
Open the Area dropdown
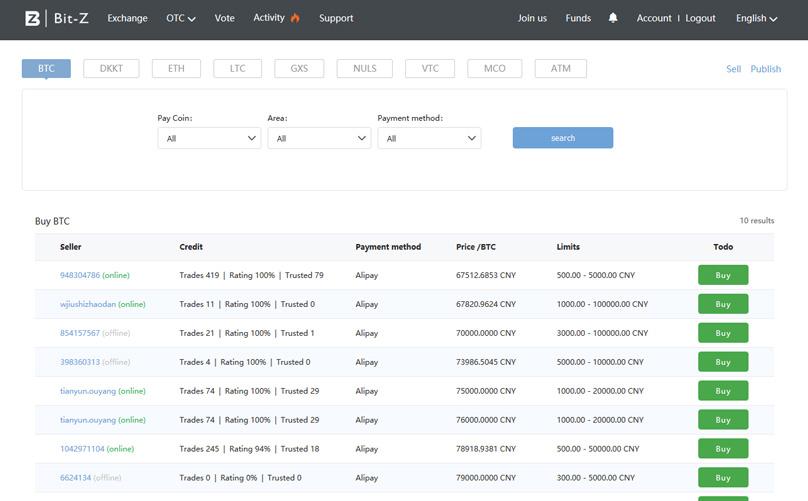coord(319,138)
